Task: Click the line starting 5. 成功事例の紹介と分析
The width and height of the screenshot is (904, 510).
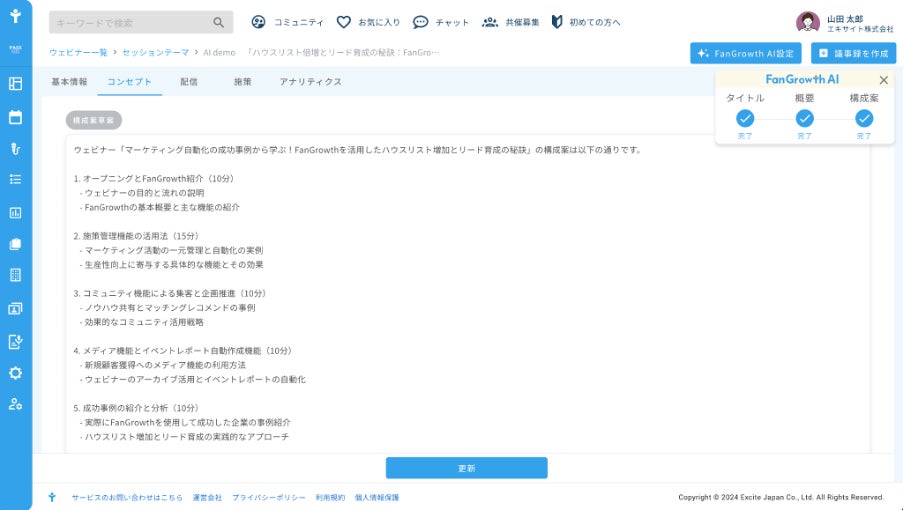Action: click(135, 408)
